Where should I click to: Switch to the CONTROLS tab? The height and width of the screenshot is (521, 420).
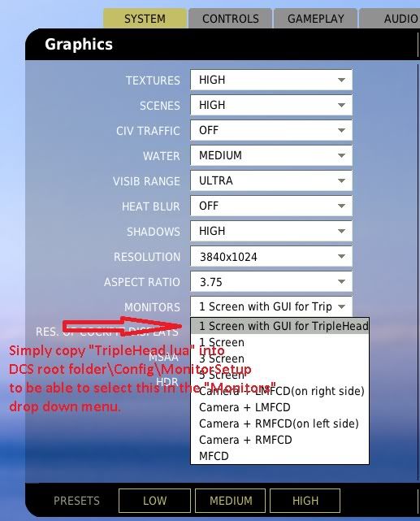click(231, 19)
